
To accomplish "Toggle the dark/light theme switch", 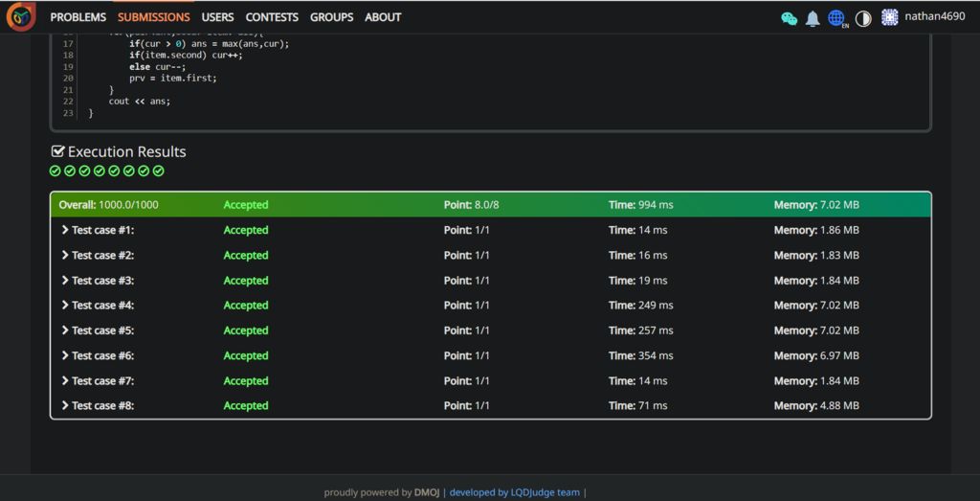I will point(863,18).
